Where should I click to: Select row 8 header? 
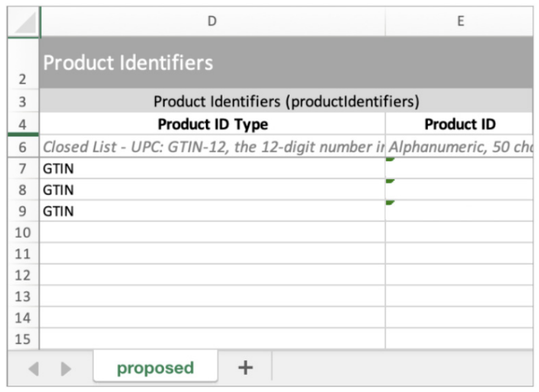(x=23, y=190)
